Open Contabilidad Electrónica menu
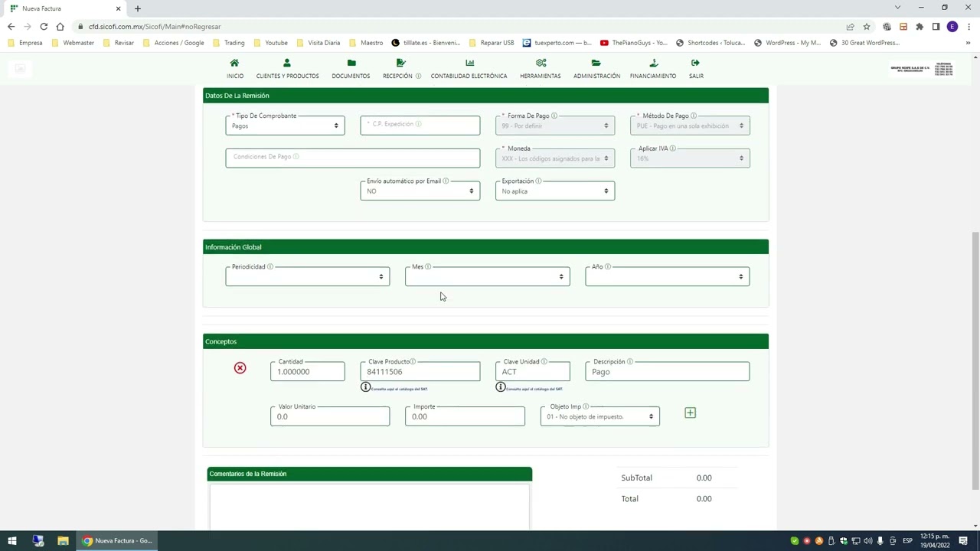 coord(469,68)
